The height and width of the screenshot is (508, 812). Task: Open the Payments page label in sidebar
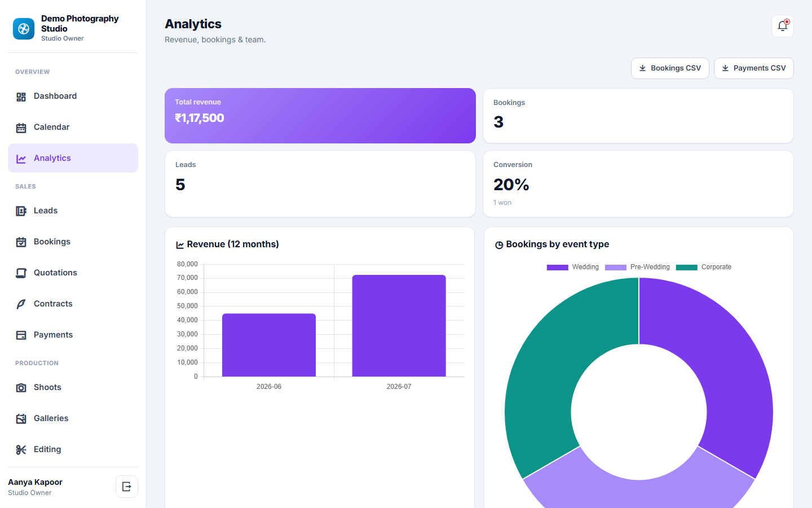(x=53, y=335)
